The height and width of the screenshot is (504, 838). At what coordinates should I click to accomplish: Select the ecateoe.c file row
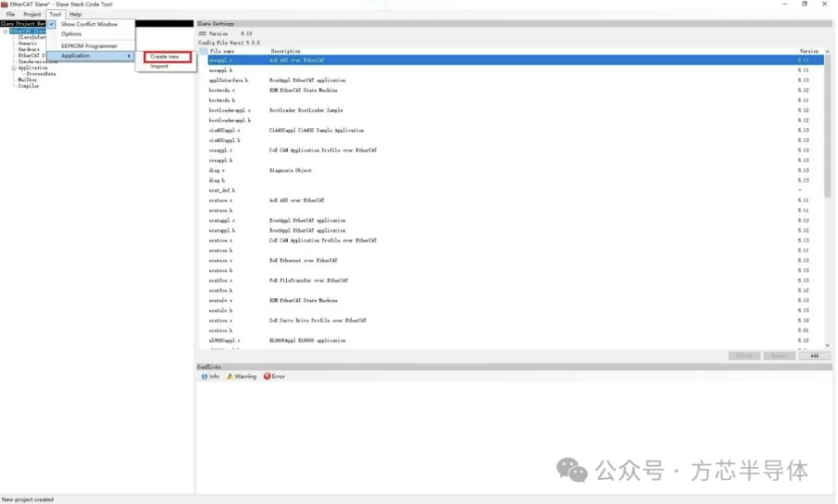pos(516,261)
